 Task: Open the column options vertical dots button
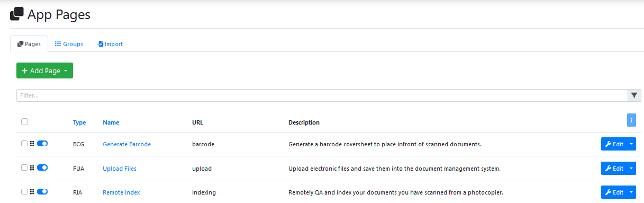(631, 120)
